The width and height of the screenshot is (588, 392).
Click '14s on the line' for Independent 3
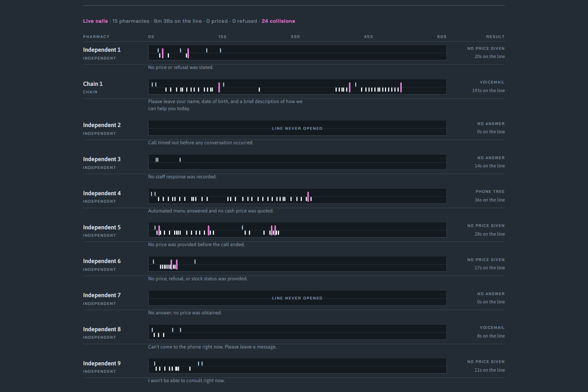(x=490, y=166)
